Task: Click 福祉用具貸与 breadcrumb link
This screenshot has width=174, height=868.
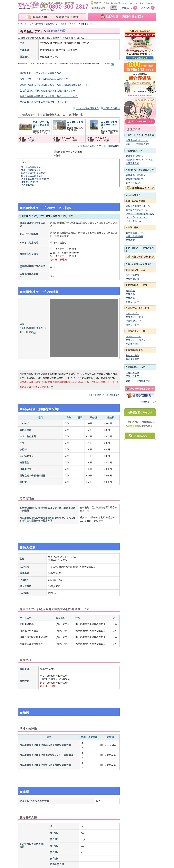Action: [x=52, y=24]
